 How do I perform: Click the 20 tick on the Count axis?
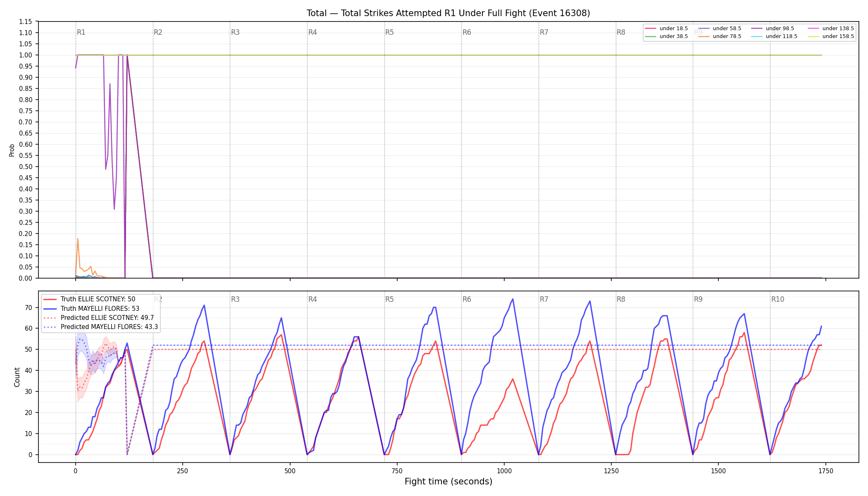(x=29, y=413)
